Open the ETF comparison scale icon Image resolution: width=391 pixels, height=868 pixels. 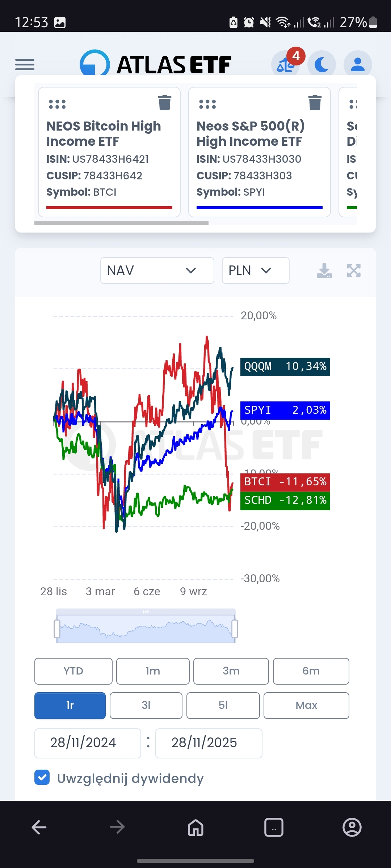pyautogui.click(x=285, y=65)
